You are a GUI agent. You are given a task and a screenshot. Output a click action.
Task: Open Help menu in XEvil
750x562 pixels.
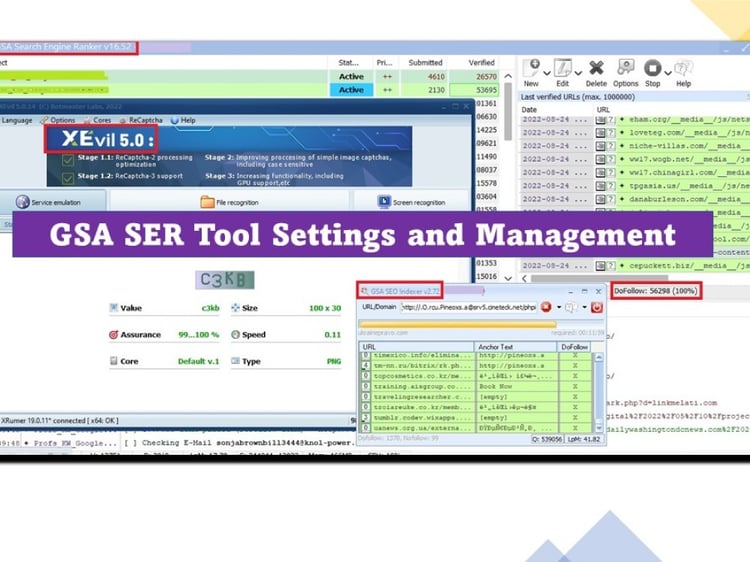click(x=183, y=120)
